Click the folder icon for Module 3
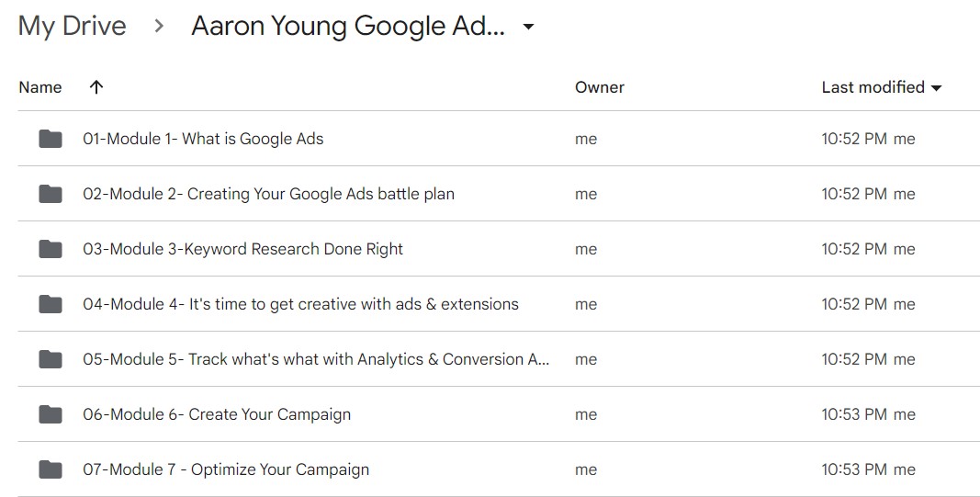The width and height of the screenshot is (980, 497). [x=50, y=249]
